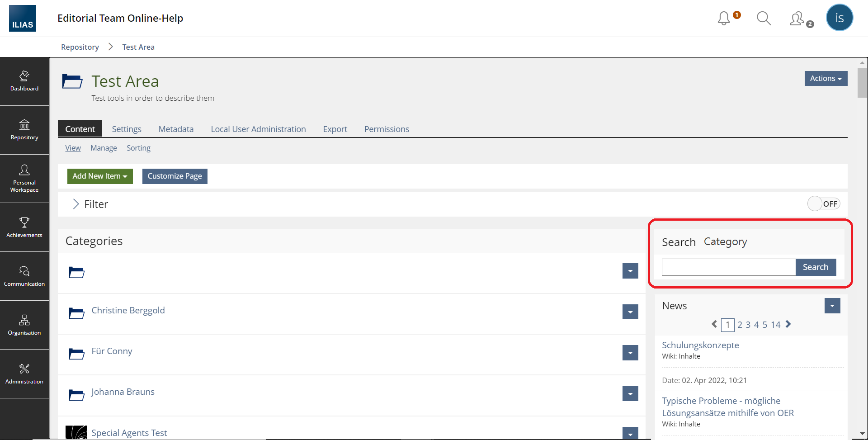Open Special Agents Test link
Screen dimensions: 868x440
(x=129, y=433)
